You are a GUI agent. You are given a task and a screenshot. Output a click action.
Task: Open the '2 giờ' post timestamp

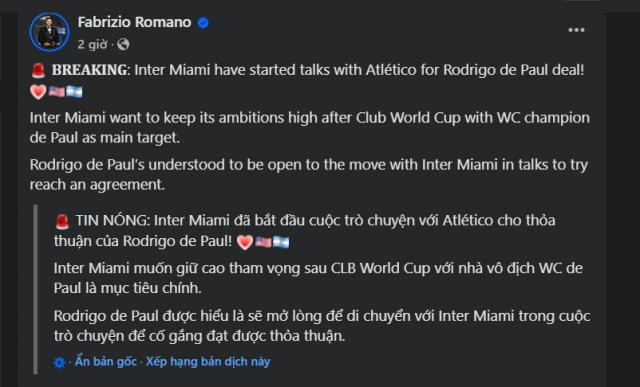click(x=93, y=44)
